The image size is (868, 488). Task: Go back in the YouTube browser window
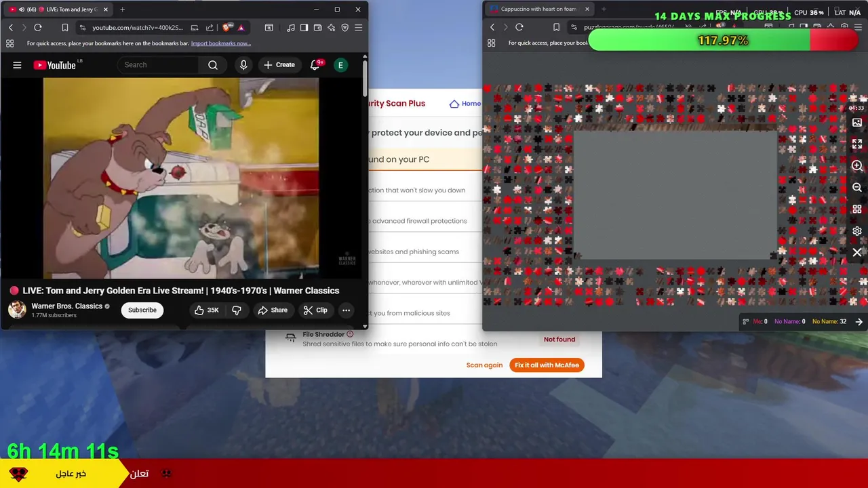tap(11, 28)
